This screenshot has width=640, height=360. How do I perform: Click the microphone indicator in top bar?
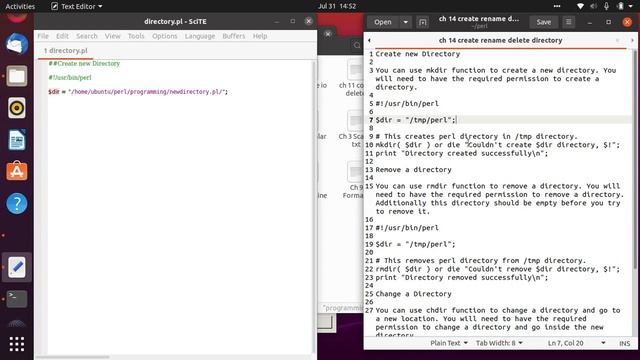pos(607,6)
